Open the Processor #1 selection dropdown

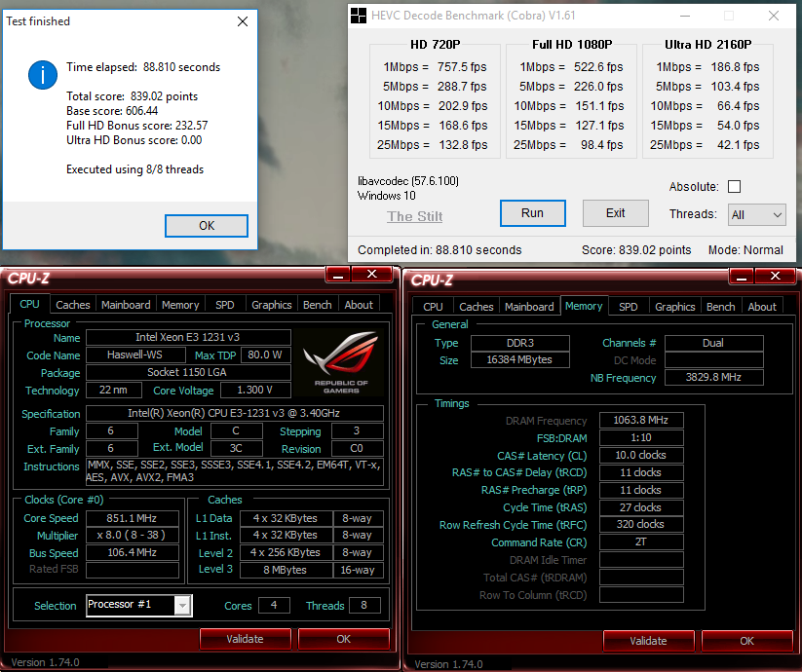tap(139, 606)
